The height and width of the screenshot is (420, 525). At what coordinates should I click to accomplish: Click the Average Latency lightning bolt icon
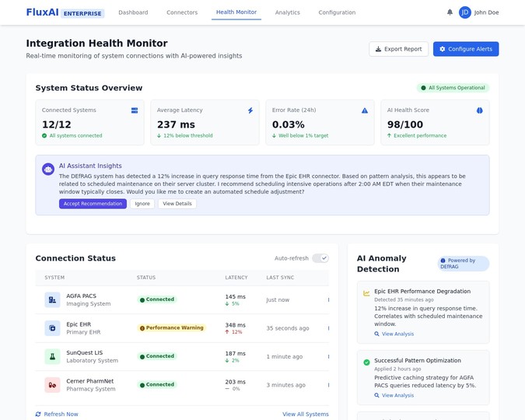[x=250, y=110]
